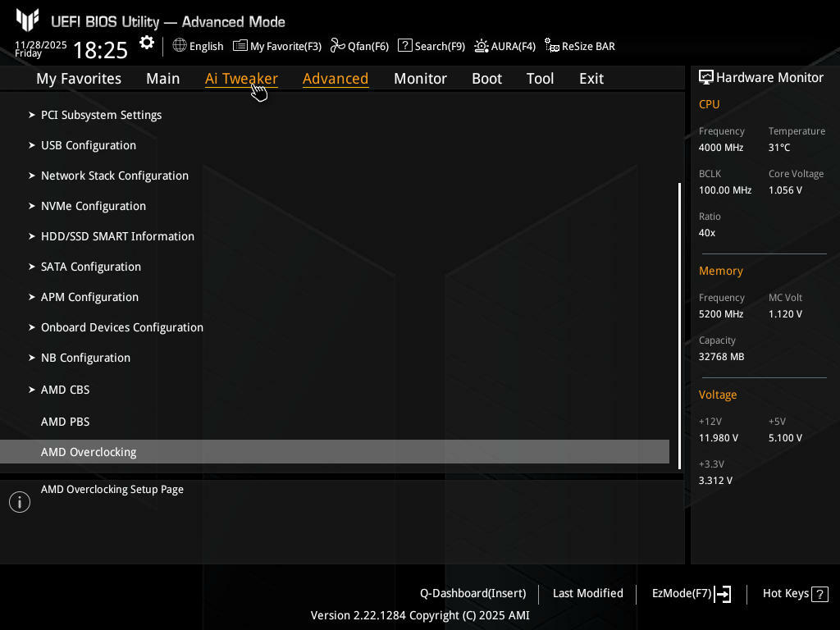Click the settings gear icon

[147, 43]
